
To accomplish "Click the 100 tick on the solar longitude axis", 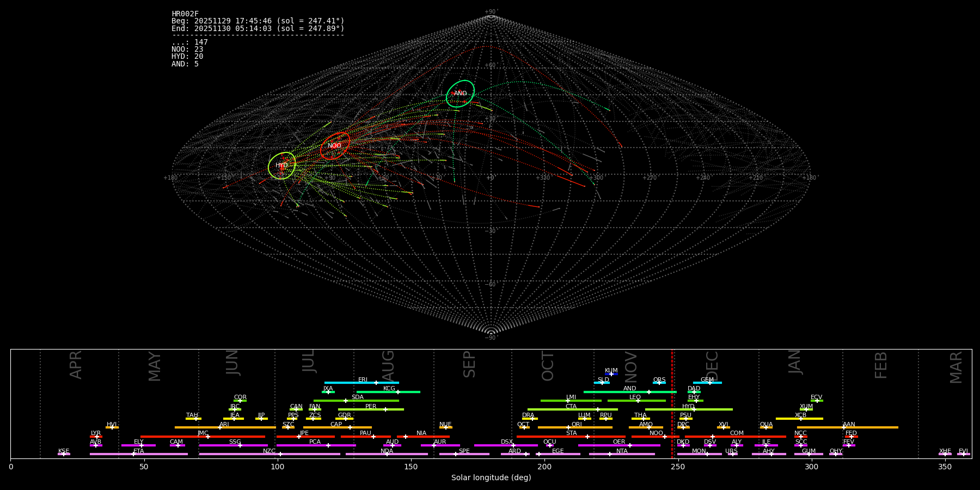I will (x=278, y=467).
